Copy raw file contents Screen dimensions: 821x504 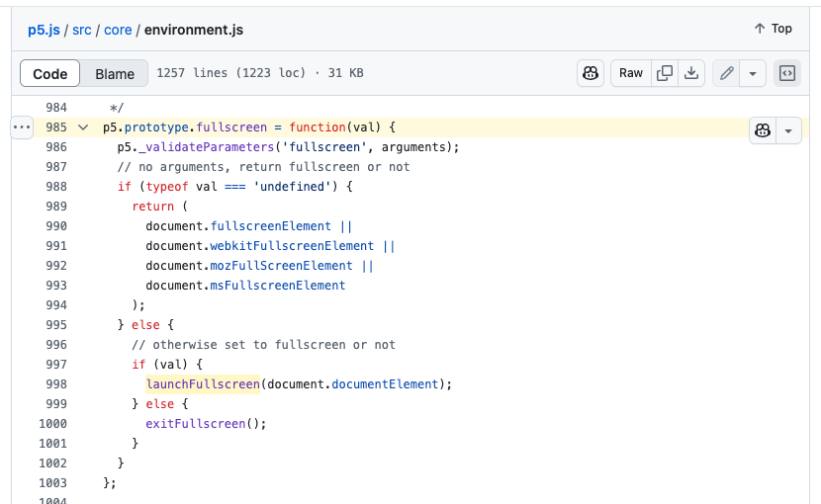tap(665, 73)
